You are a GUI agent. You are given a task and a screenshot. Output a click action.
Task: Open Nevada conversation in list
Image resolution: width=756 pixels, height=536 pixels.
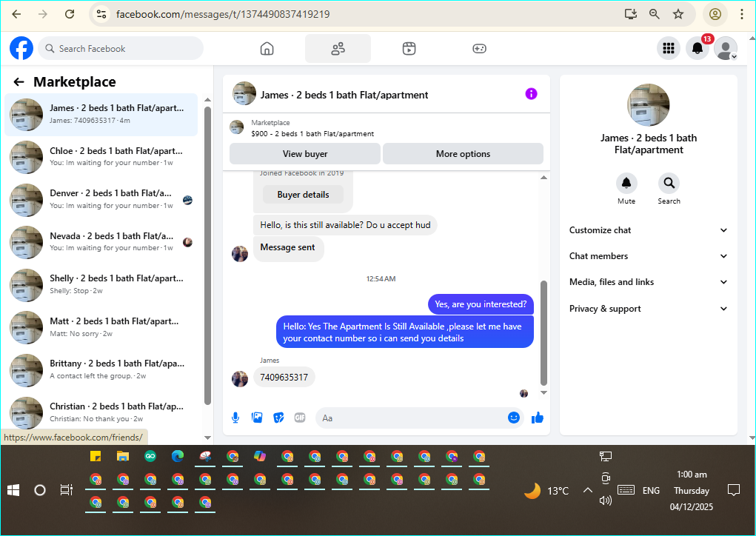point(101,241)
